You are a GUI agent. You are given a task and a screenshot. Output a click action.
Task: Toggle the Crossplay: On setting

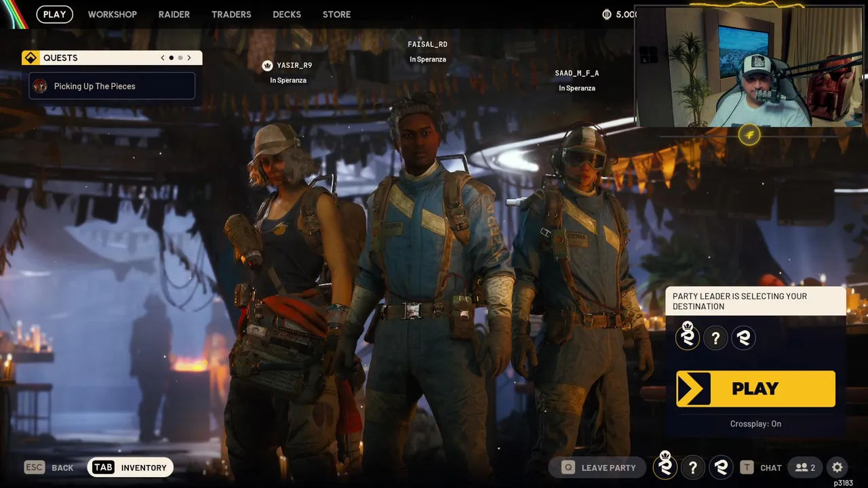755,424
